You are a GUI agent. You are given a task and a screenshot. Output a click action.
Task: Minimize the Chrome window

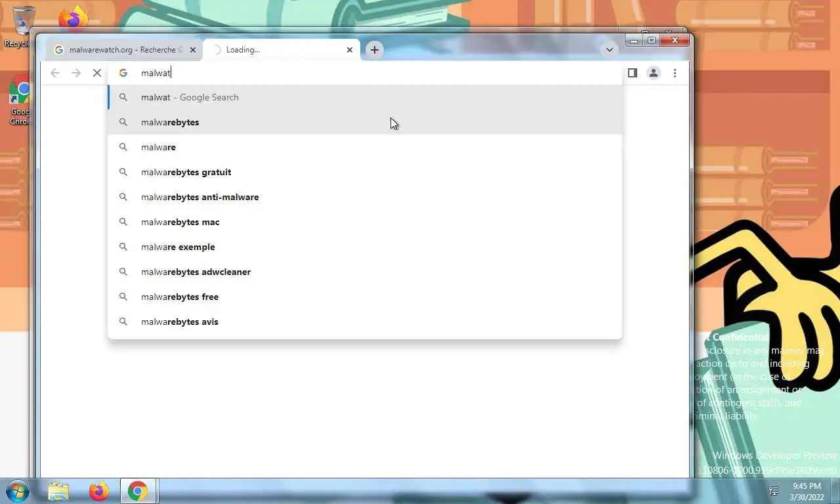tap(633, 41)
